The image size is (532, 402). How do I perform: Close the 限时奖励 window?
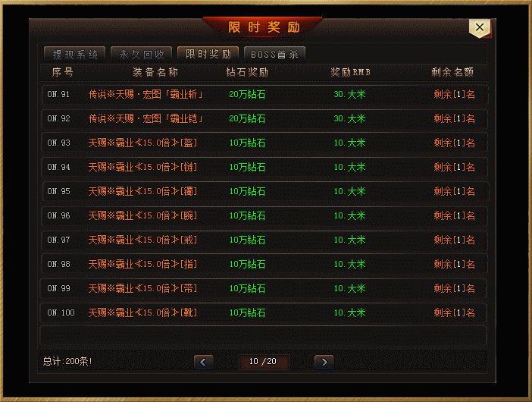coord(480,27)
